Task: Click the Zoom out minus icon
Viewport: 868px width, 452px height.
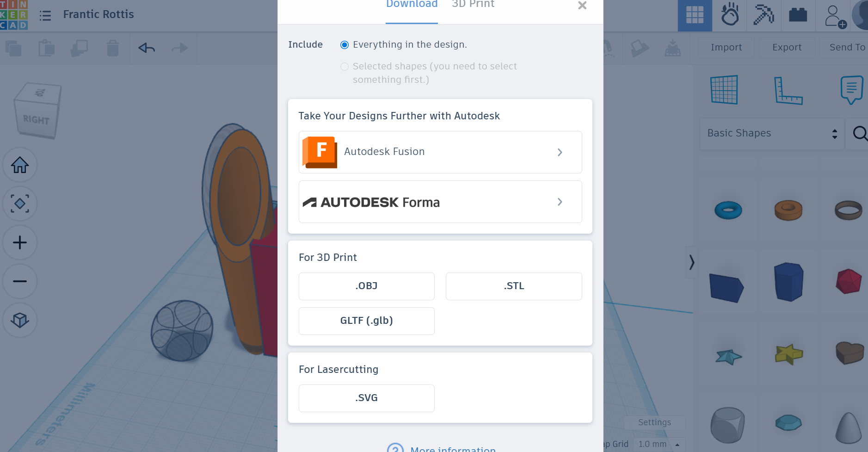Action: point(20,281)
